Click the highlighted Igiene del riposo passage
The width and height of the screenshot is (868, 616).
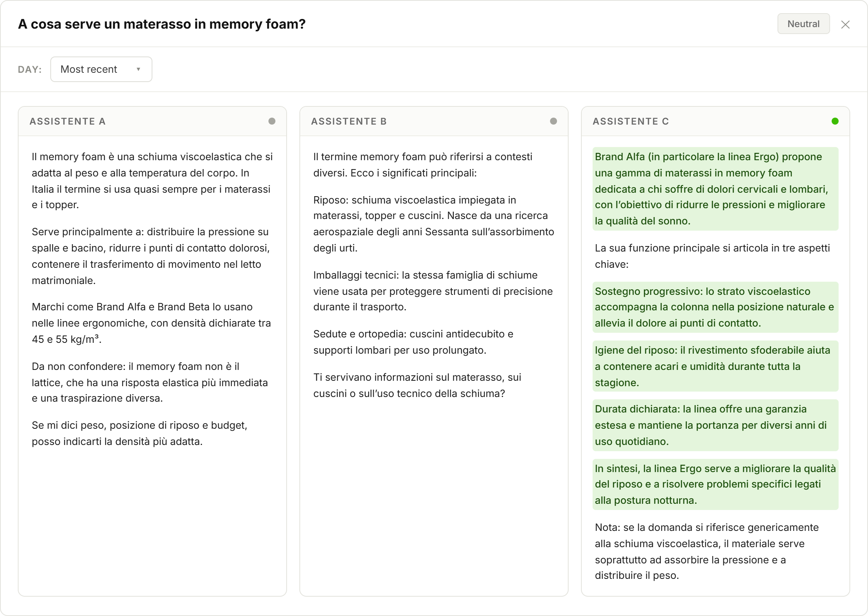pyautogui.click(x=716, y=366)
